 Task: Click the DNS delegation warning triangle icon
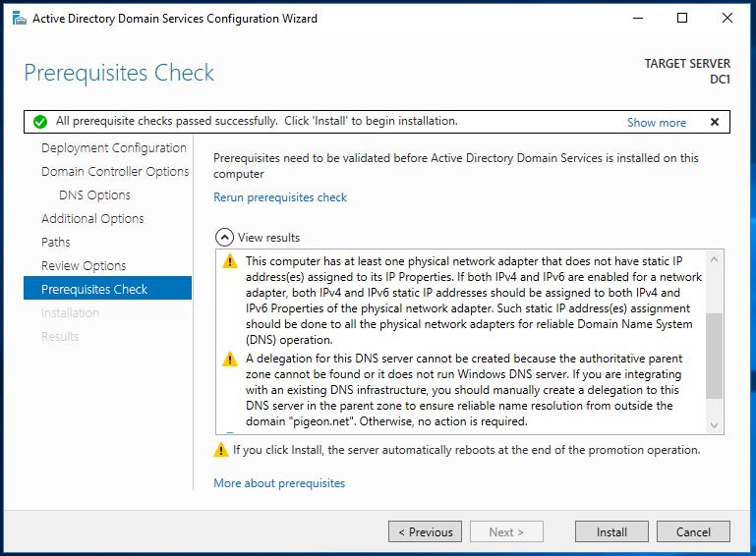coord(230,359)
